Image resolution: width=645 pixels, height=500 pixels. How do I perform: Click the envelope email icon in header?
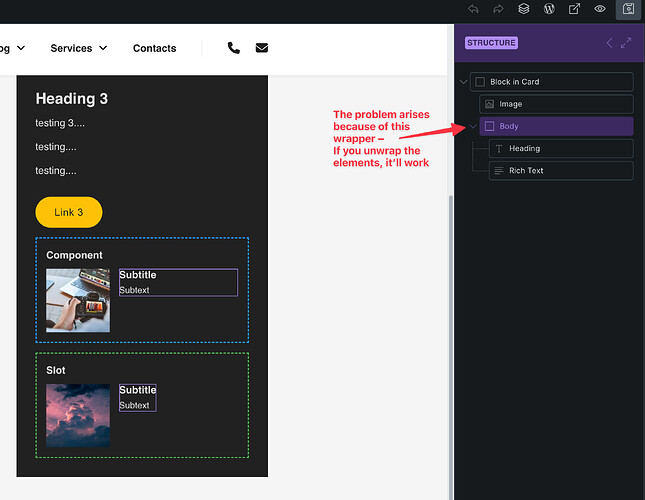click(262, 48)
